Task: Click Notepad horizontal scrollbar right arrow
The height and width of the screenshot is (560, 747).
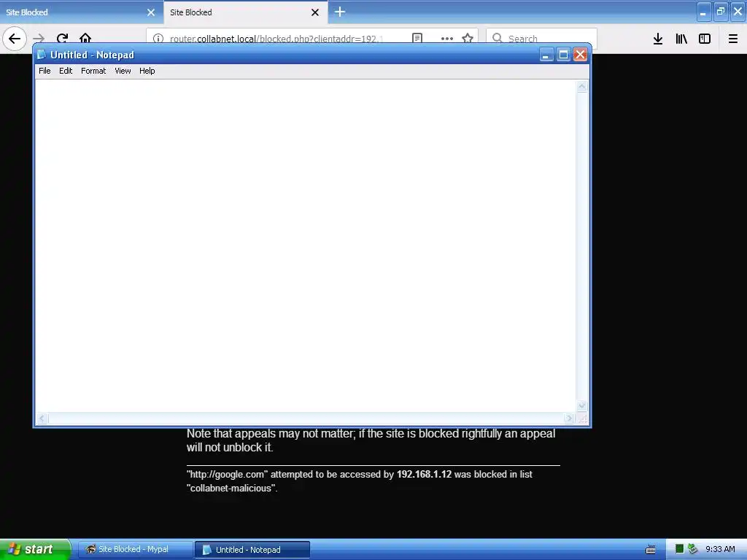Action: [x=569, y=419]
